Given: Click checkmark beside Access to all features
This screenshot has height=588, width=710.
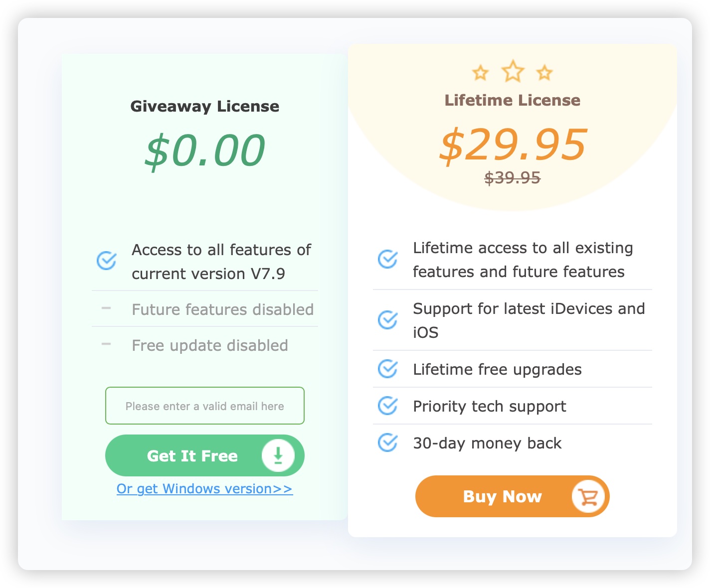Looking at the screenshot, I should pos(106,260).
